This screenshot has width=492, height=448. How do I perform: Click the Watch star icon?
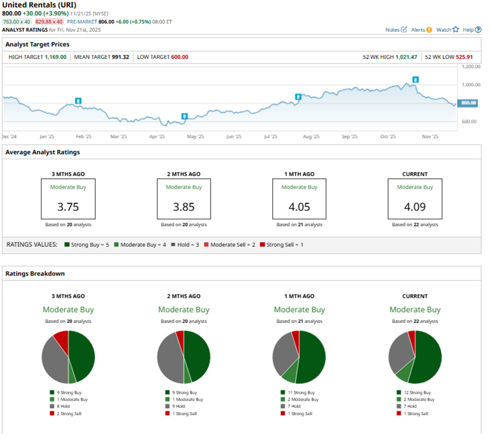coord(455,30)
